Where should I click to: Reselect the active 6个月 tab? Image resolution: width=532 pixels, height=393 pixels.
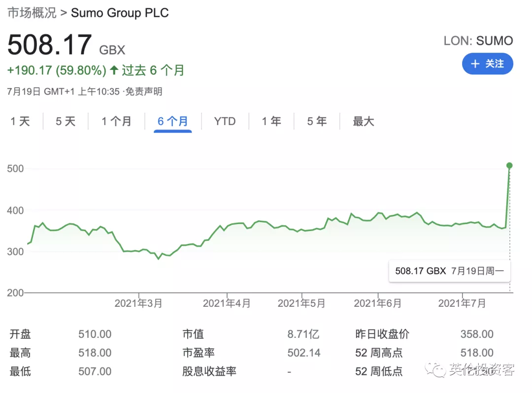[x=172, y=121]
